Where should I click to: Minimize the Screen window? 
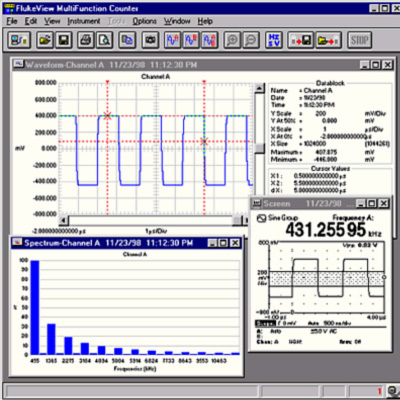tap(361, 203)
